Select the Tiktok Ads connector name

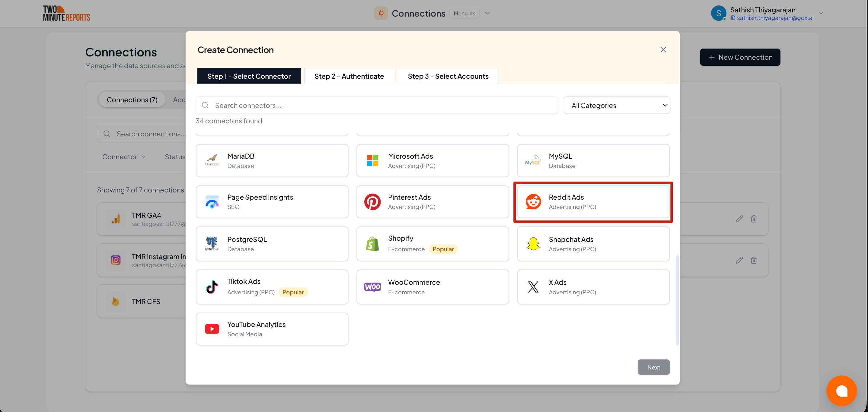click(244, 281)
